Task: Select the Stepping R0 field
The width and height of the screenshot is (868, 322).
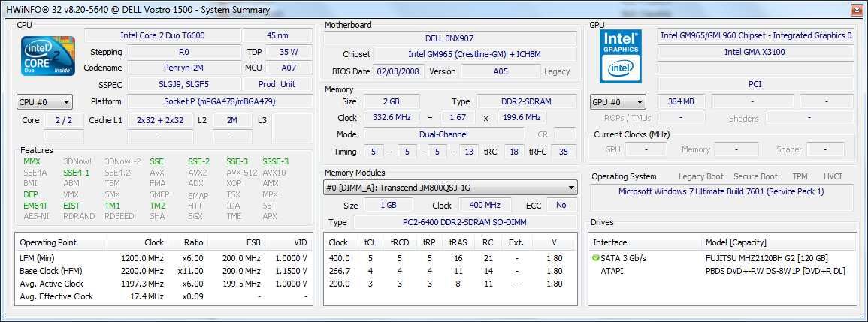Action: tap(184, 52)
